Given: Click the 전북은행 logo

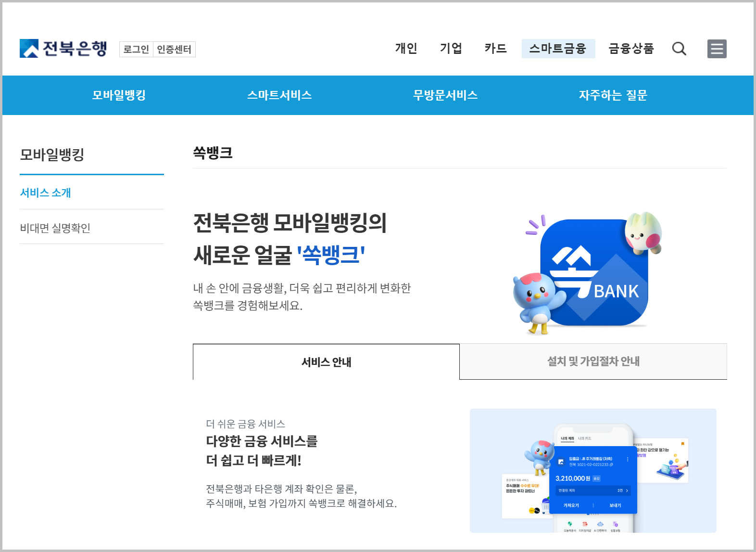Looking at the screenshot, I should click(63, 49).
